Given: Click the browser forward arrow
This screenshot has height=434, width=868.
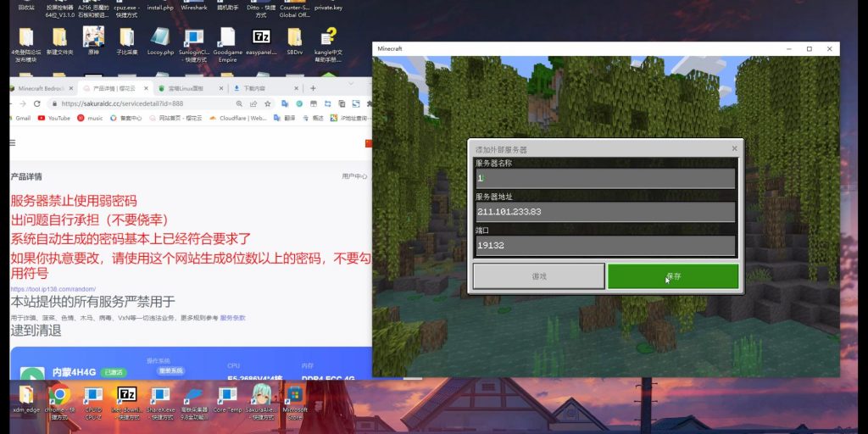Looking at the screenshot, I should tap(22, 103).
